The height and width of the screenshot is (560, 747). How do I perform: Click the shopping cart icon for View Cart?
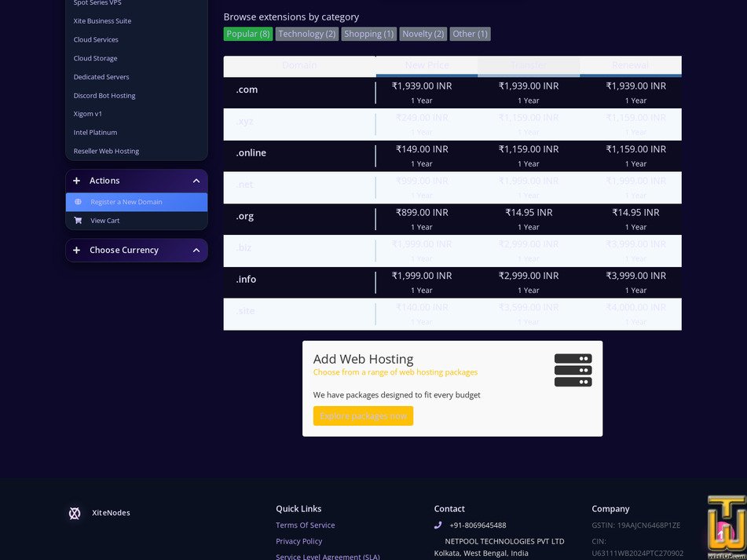pos(78,221)
